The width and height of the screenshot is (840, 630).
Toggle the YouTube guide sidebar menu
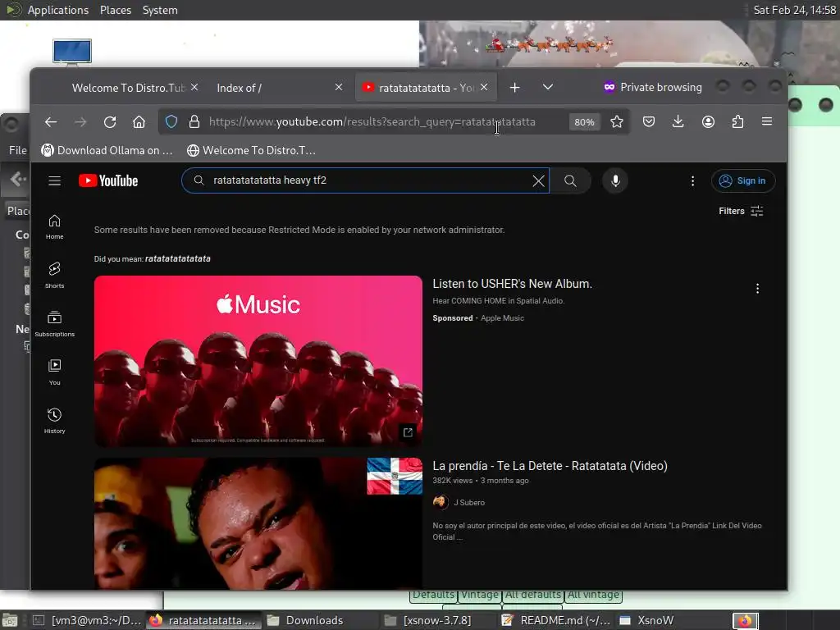(x=55, y=180)
